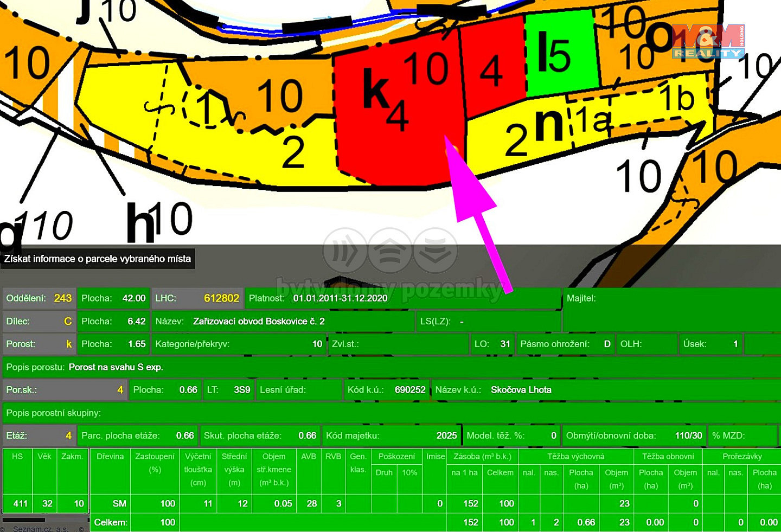Image resolution: width=781 pixels, height=532 pixels.
Task: Click the Název k.ú. Skočova Lhota cell
Action: [606, 390]
